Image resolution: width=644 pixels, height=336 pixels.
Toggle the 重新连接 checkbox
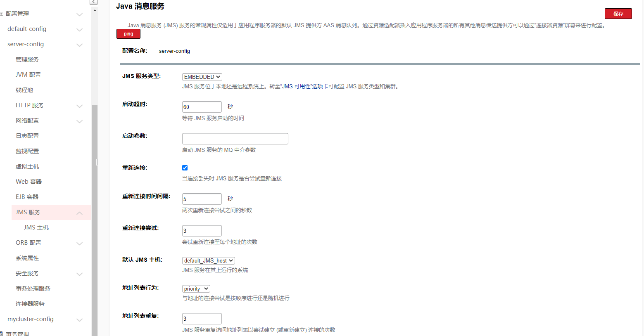(185, 168)
